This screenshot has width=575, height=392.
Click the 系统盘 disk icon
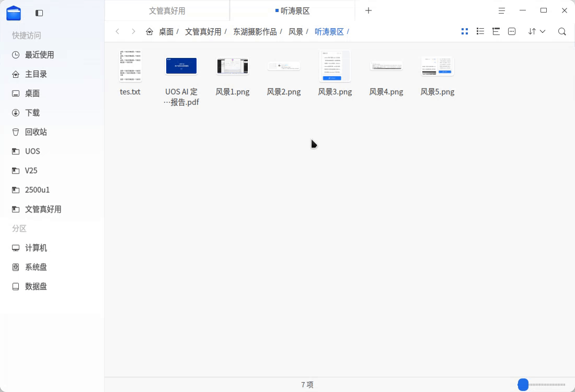[16, 267]
